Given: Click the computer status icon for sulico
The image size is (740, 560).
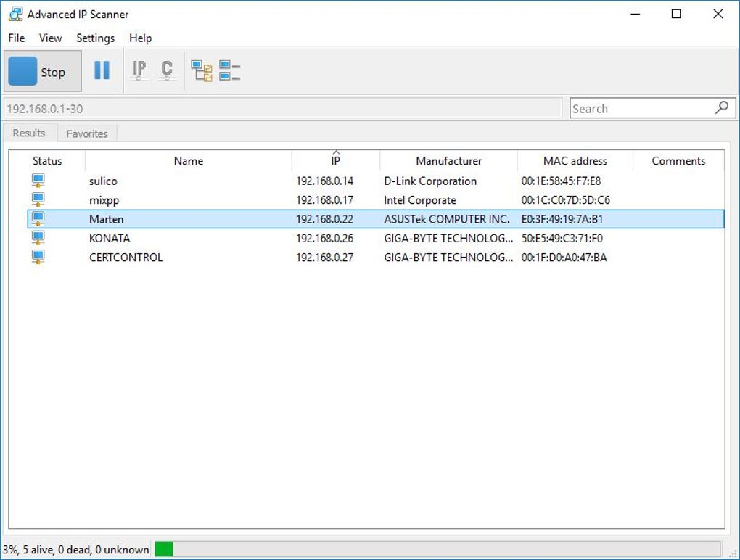Looking at the screenshot, I should pos(38,181).
